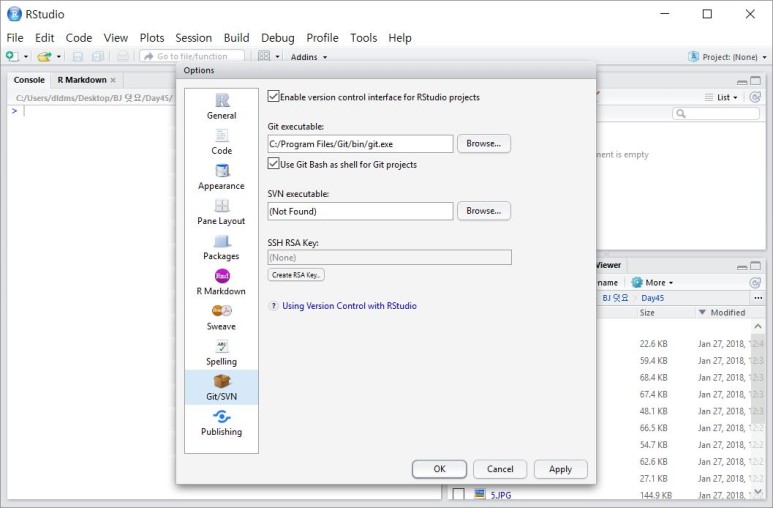Open the File menu
Viewport: 773px width, 508px height.
click(x=15, y=38)
